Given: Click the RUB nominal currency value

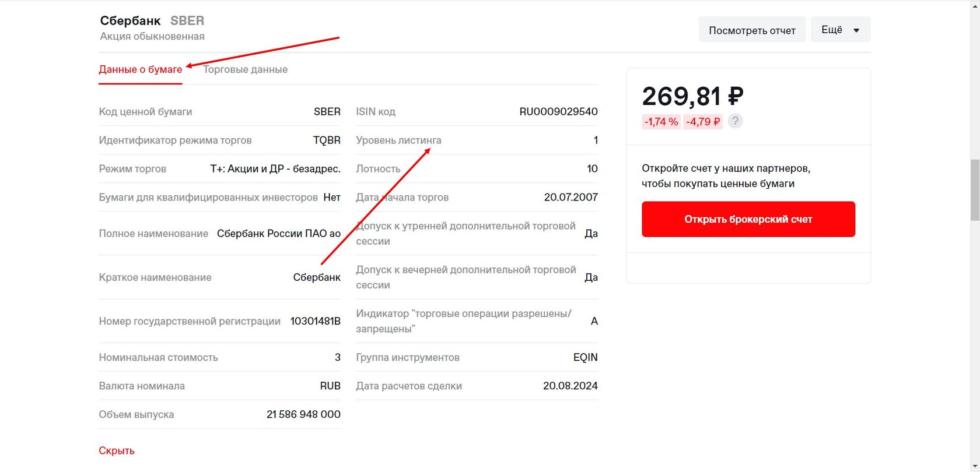Looking at the screenshot, I should coord(330,386).
